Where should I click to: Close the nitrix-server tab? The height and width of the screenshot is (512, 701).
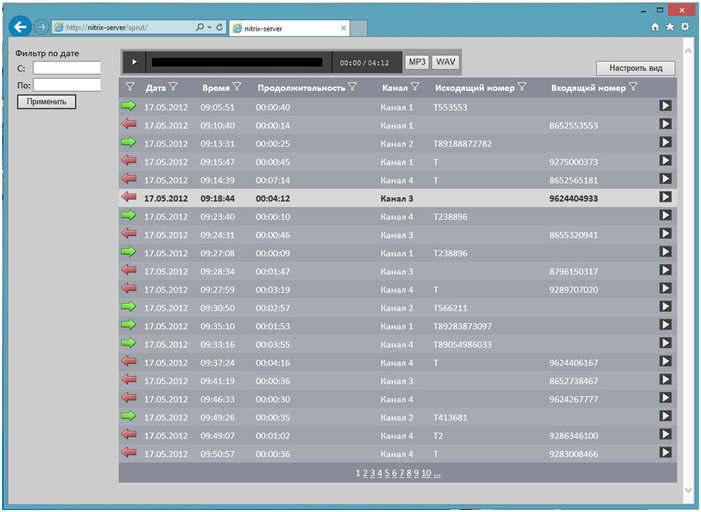click(343, 28)
